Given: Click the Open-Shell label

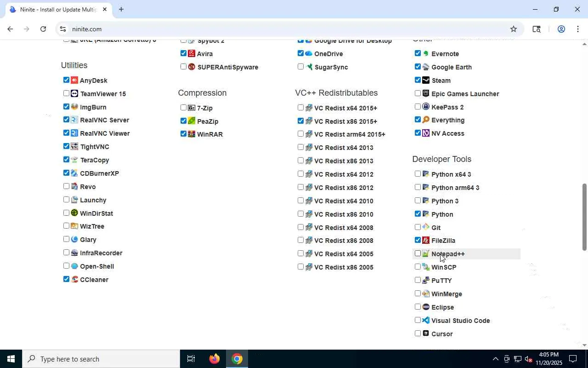Looking at the screenshot, I should point(97,266).
